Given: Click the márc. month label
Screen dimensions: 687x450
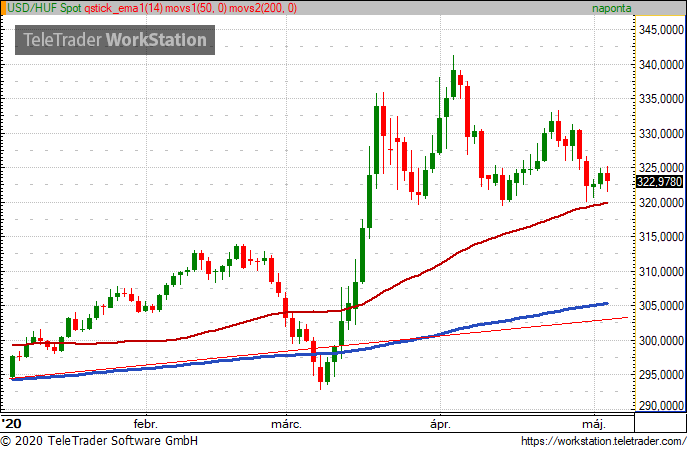Looking at the screenshot, I should (x=286, y=424).
